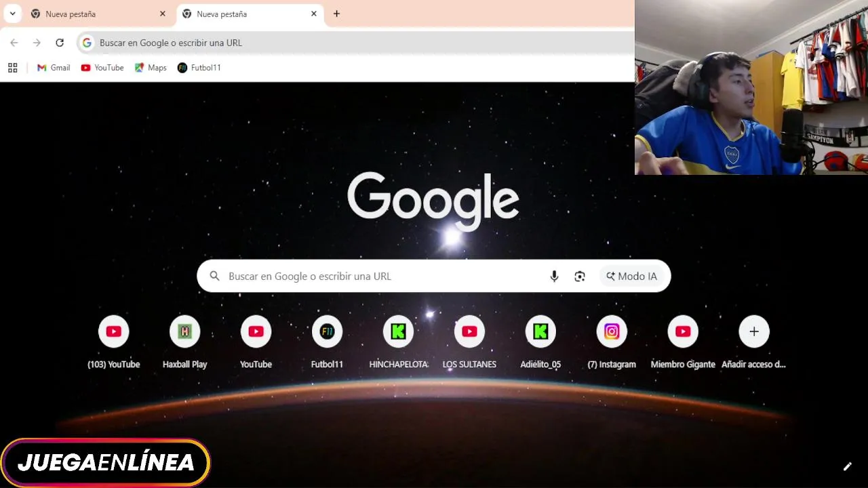Viewport: 868px width, 488px height.
Task: Start voice search with microphone icon
Action: pos(554,276)
